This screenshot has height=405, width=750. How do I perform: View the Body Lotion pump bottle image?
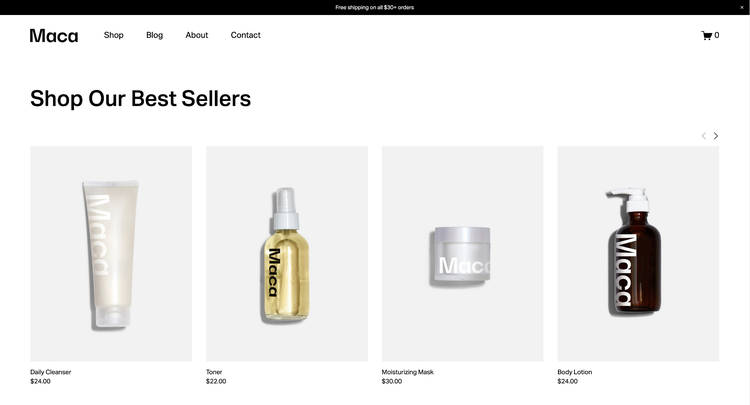638,253
